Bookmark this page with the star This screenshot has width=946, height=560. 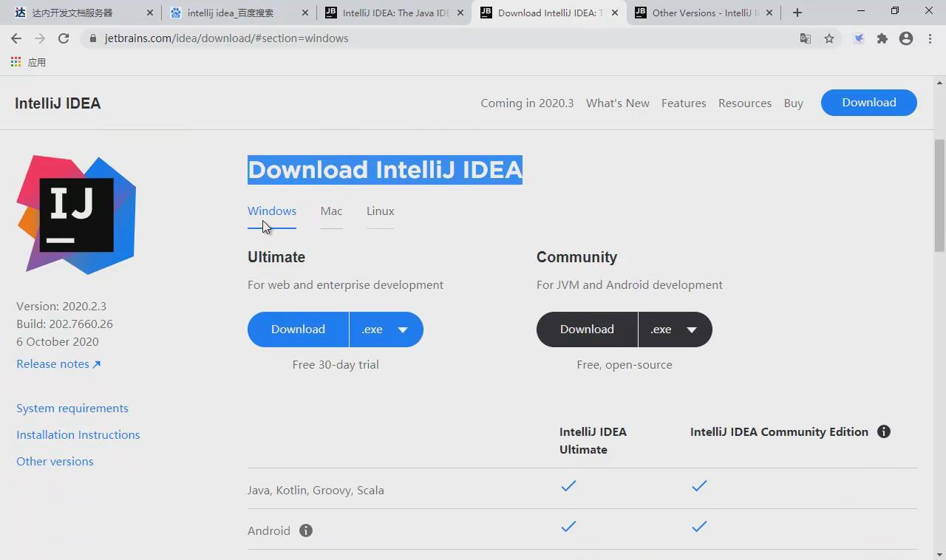(829, 38)
